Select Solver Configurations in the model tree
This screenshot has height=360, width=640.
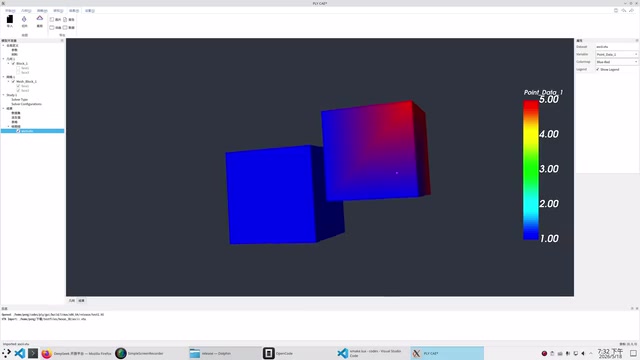point(27,104)
